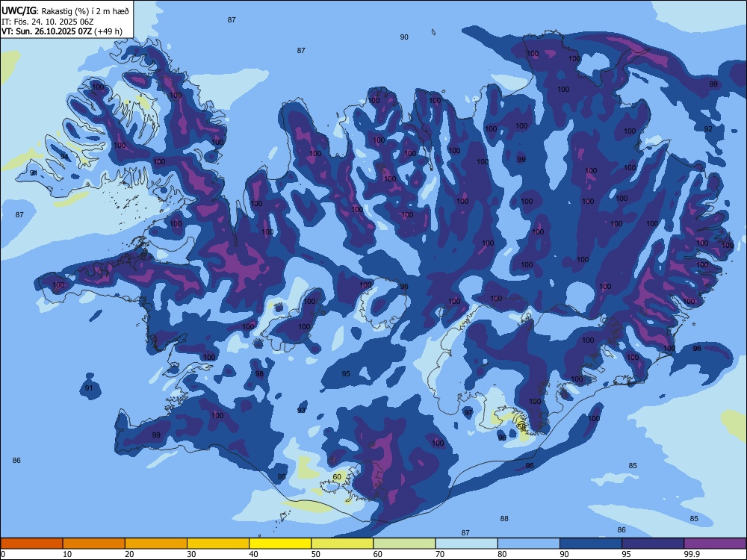Screen dimensions: 747x560
Task: Click the legend tick label '50'
Action: [x=316, y=554]
